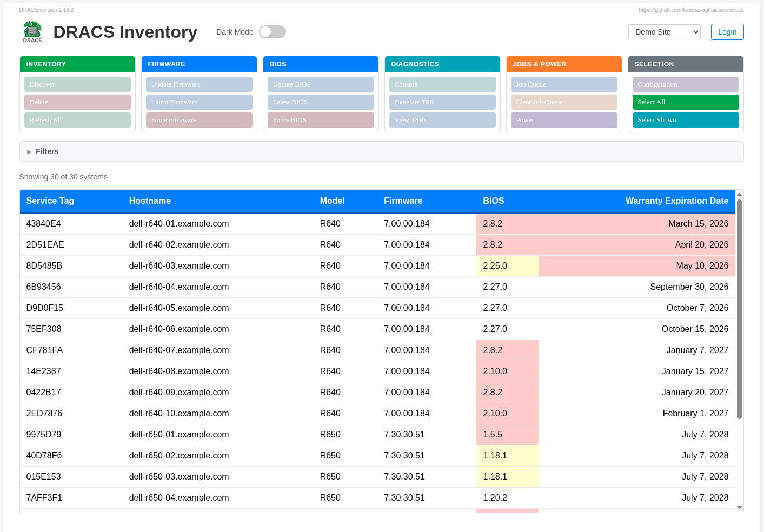Click warranty date September 30, 2026

click(689, 287)
